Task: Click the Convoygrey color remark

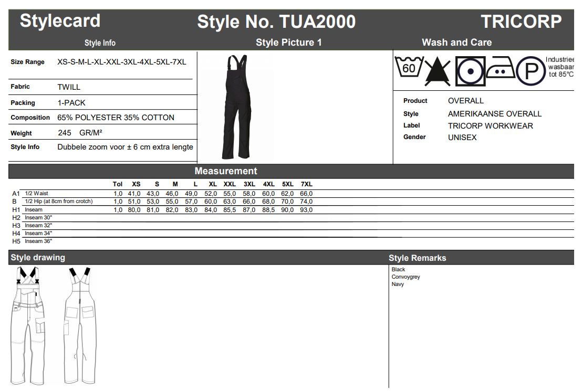Action: (406, 277)
